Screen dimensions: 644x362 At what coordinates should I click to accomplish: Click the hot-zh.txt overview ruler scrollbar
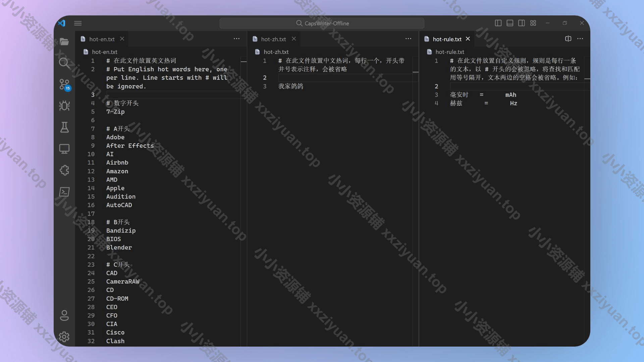416,201
